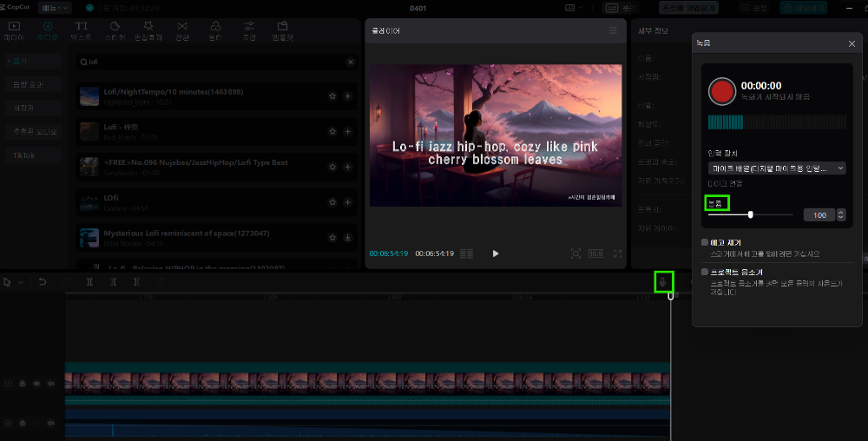The image size is (868, 441).
Task: Hide the video track with eye icon
Action: [36, 384]
